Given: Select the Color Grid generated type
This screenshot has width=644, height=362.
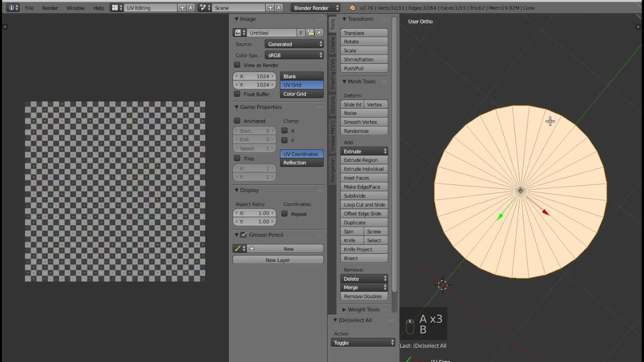Looking at the screenshot, I should 302,94.
